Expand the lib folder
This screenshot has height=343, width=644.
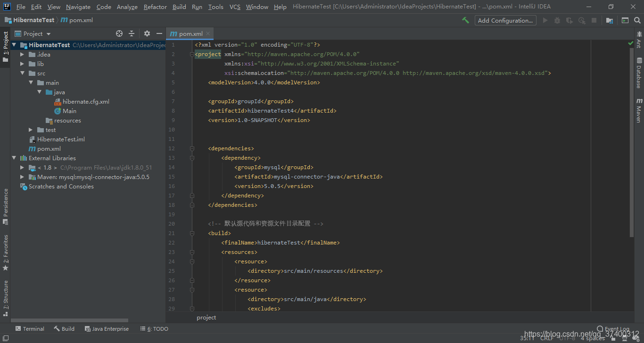[22, 64]
